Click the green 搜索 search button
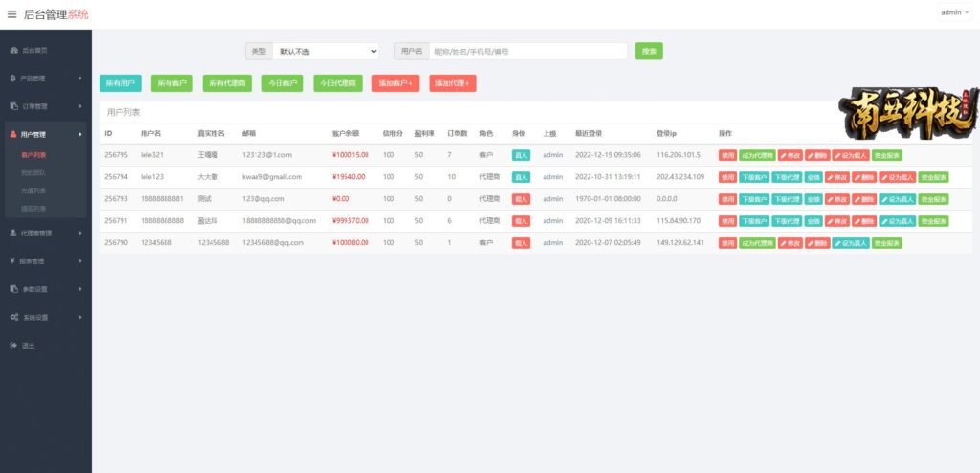 click(649, 52)
